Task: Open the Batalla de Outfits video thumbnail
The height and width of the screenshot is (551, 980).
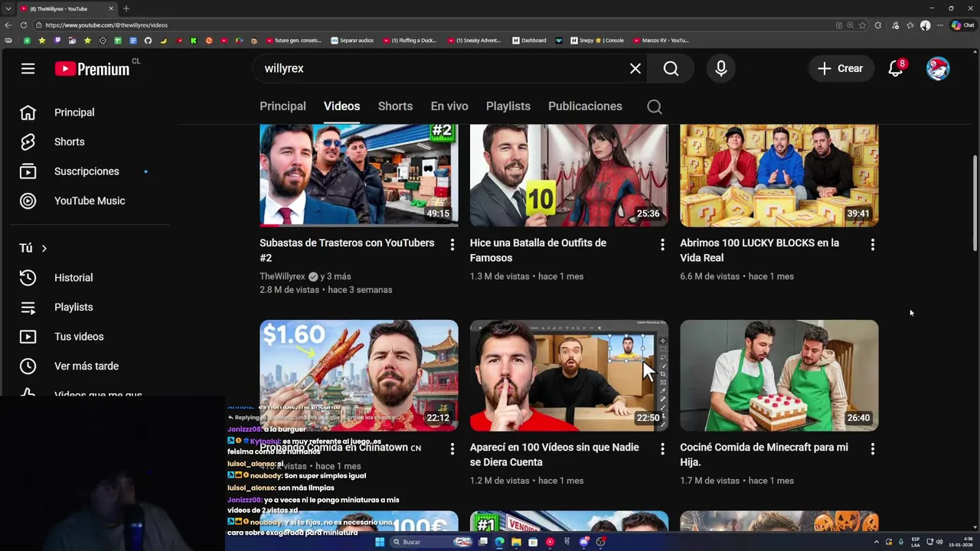Action: [x=569, y=175]
